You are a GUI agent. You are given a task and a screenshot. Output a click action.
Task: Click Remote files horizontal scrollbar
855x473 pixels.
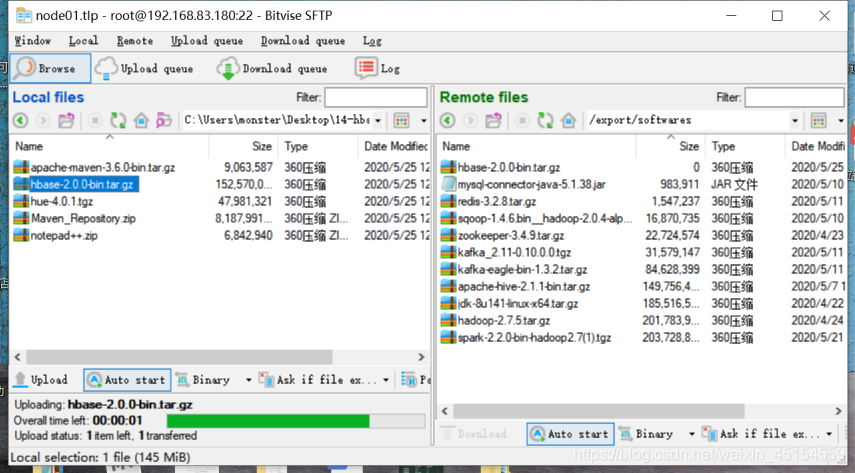[x=599, y=411]
